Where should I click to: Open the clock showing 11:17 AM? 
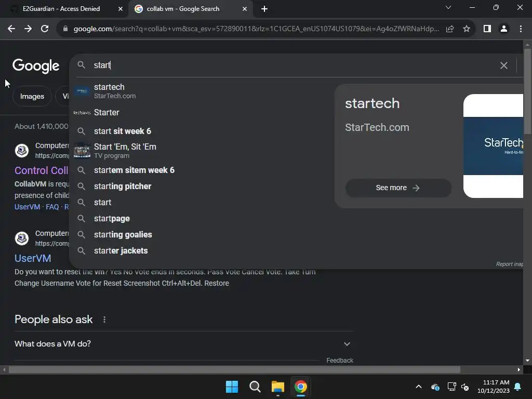(x=494, y=387)
